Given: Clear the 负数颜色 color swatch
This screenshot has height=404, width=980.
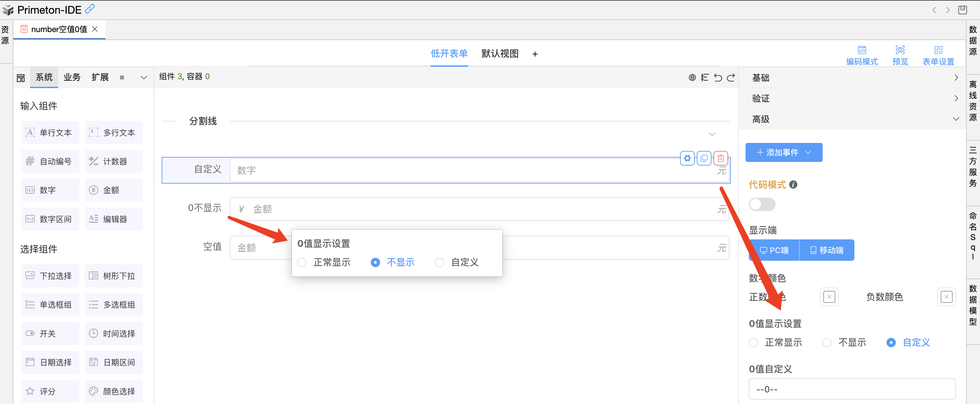Looking at the screenshot, I should pos(946,297).
